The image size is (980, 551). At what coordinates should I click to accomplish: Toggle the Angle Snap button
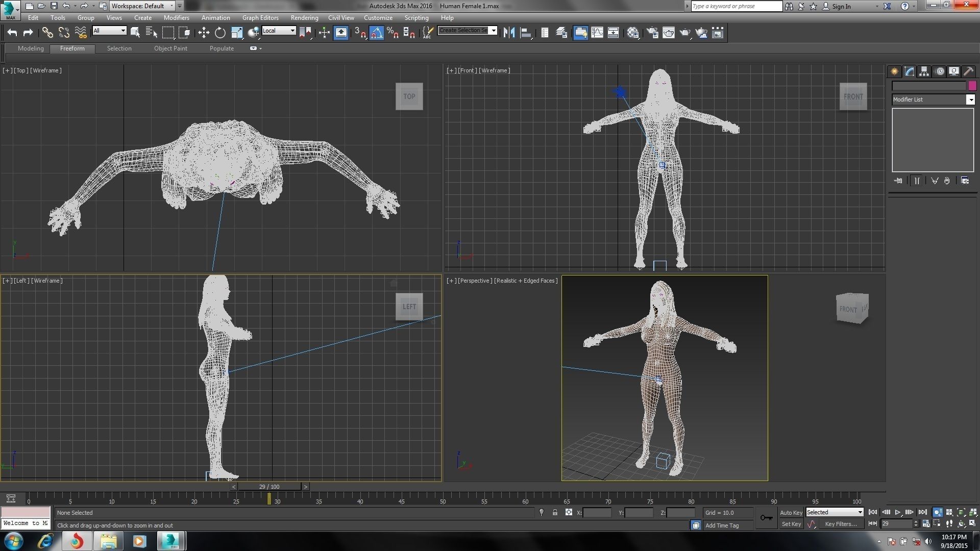pos(376,33)
